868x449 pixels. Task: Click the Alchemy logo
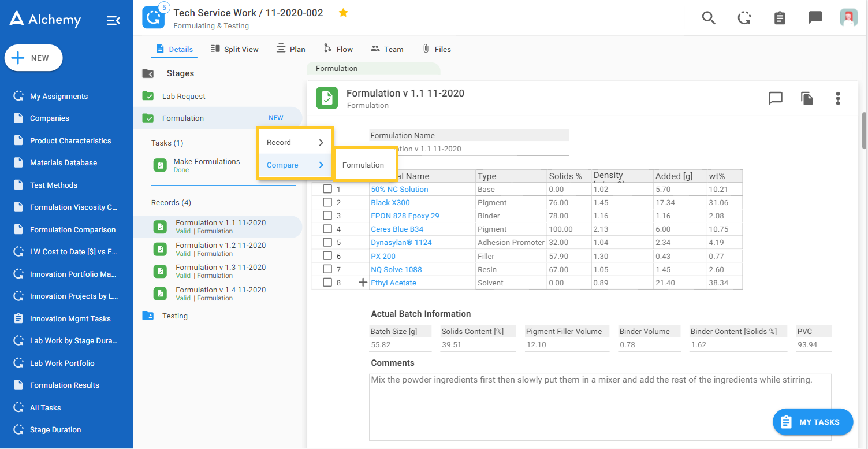[x=46, y=19]
